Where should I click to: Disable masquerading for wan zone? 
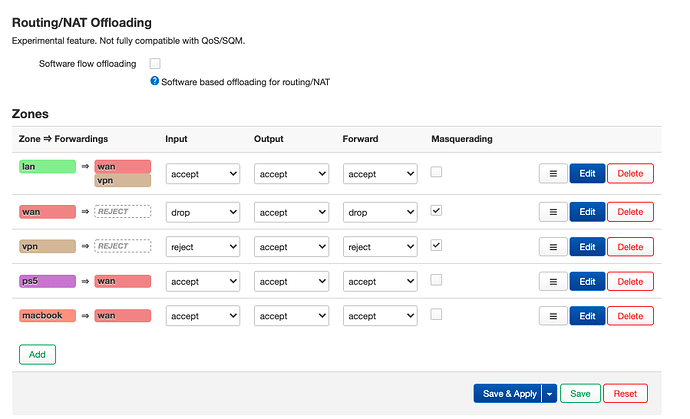coord(437,211)
